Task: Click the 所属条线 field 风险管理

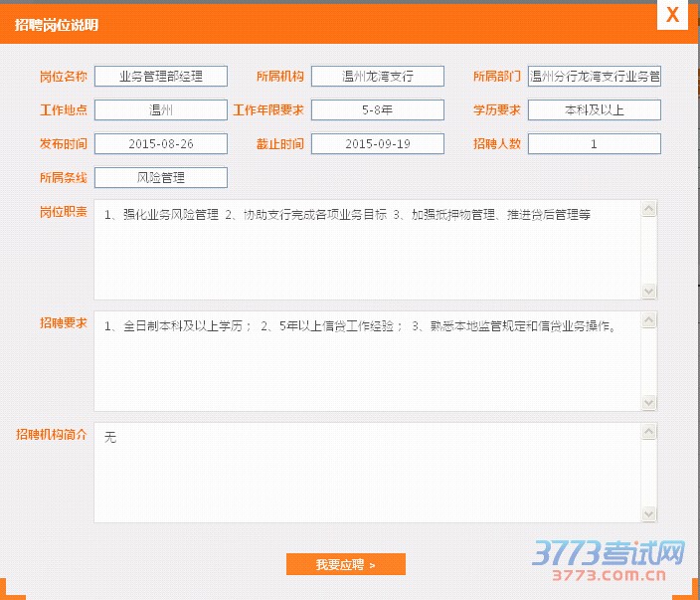Action: tap(161, 177)
